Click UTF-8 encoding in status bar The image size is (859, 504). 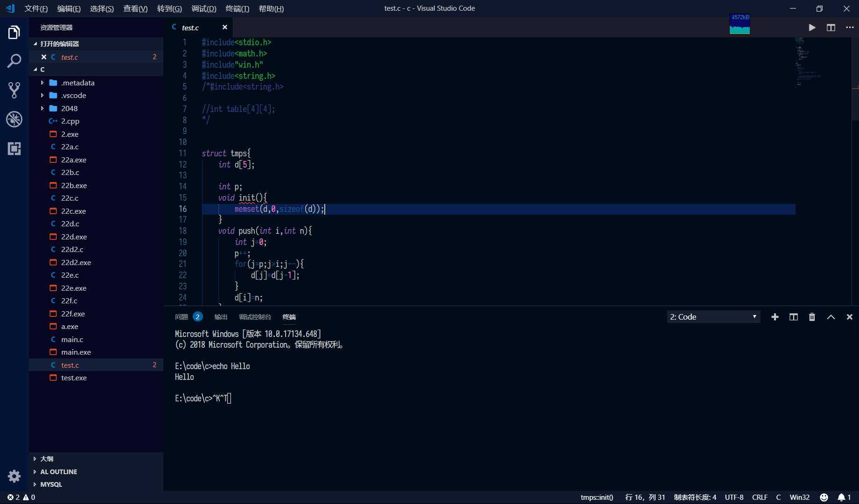click(x=734, y=497)
